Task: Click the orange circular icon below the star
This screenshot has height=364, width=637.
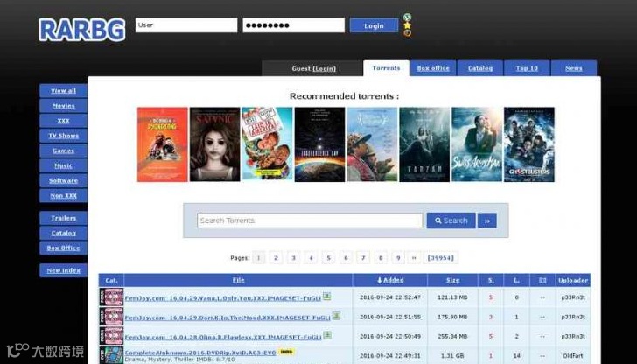Action: [x=407, y=33]
